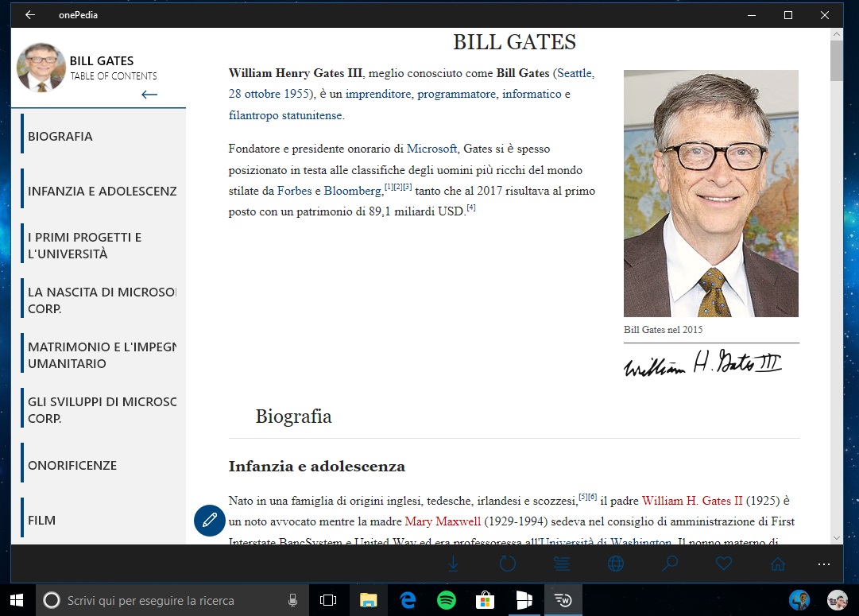Click the Bill Gates 2015 portrait photo
859x616 pixels.
tap(711, 193)
